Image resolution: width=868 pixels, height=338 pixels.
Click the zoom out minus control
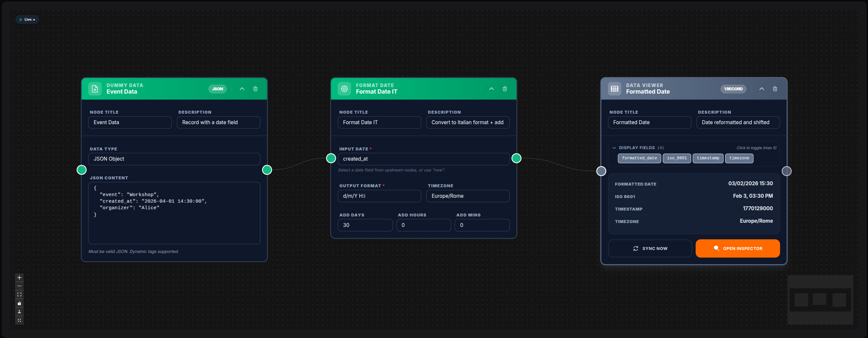click(19, 286)
